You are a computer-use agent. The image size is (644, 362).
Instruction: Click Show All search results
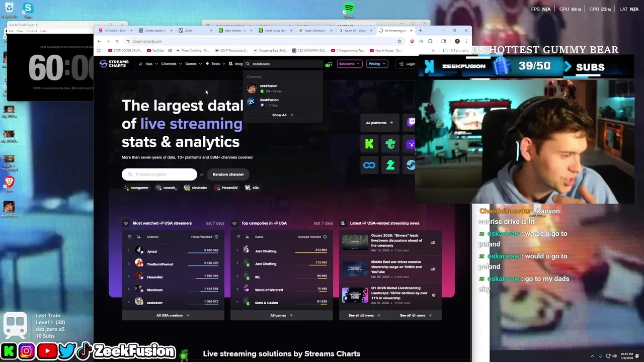282,115
